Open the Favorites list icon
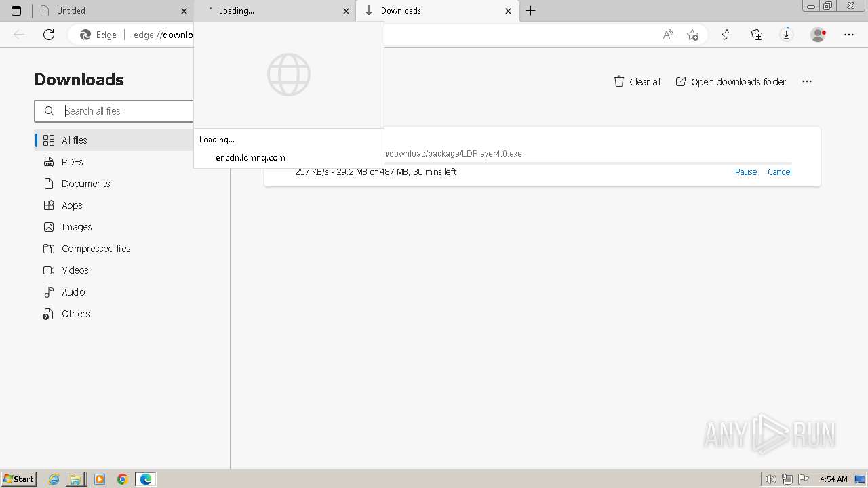Viewport: 868px width, 488px height. point(727,35)
